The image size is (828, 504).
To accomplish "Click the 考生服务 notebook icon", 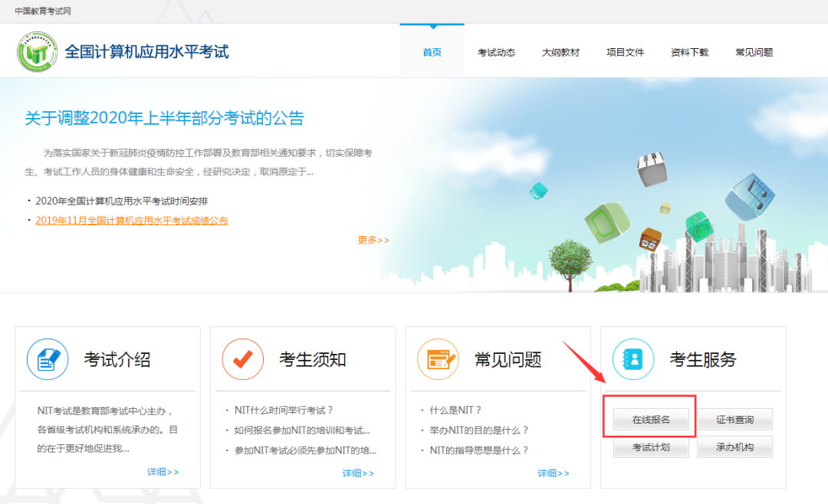I will tap(633, 358).
